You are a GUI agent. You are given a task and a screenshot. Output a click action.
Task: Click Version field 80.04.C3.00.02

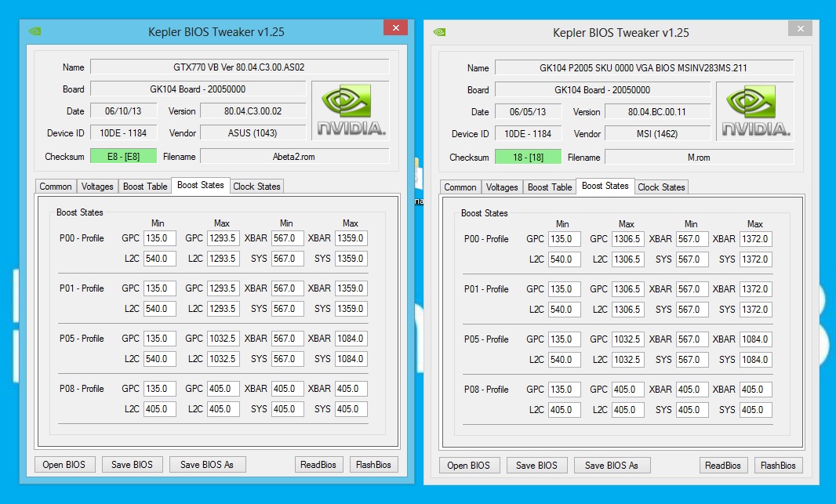coord(253,111)
